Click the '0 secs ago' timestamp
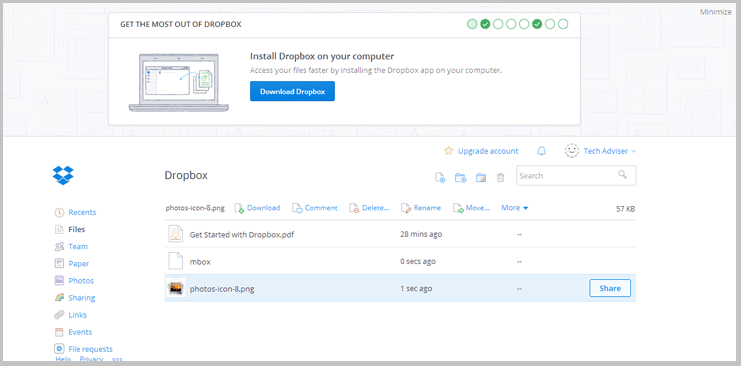This screenshot has height=366, width=741. coord(418,261)
